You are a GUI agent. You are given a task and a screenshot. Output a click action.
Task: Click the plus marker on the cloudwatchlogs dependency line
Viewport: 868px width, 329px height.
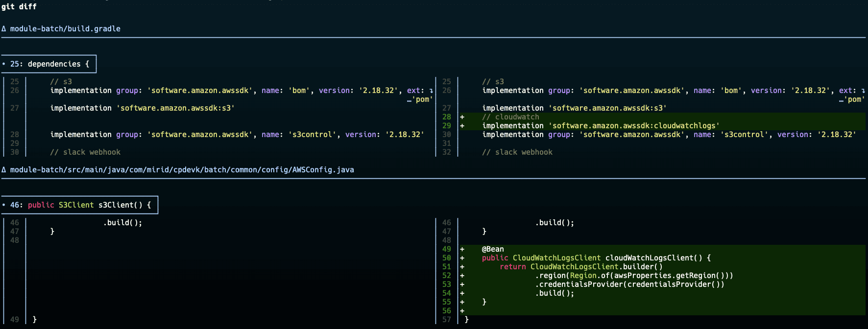[462, 126]
